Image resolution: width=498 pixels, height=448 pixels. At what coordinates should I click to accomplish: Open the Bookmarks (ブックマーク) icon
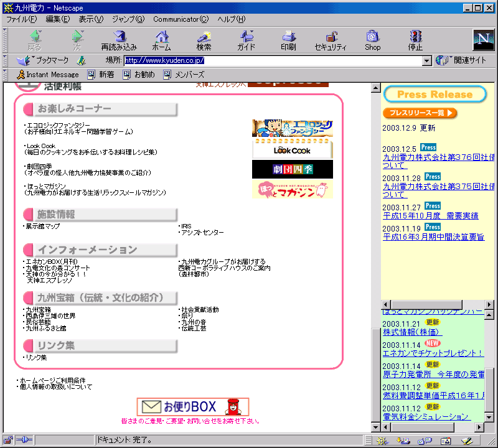pos(43,60)
